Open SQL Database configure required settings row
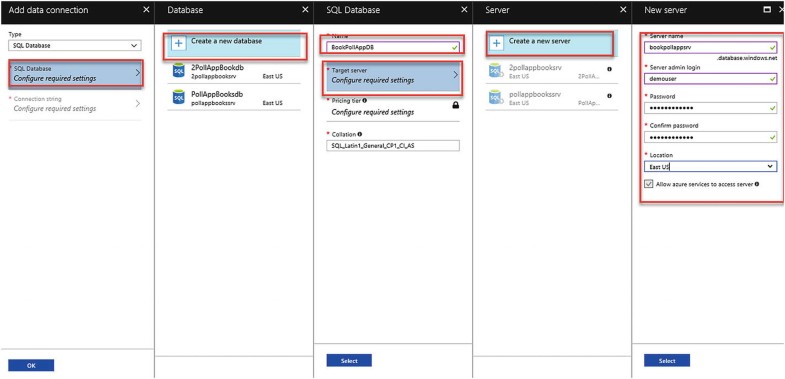The image size is (785, 379). pos(76,73)
